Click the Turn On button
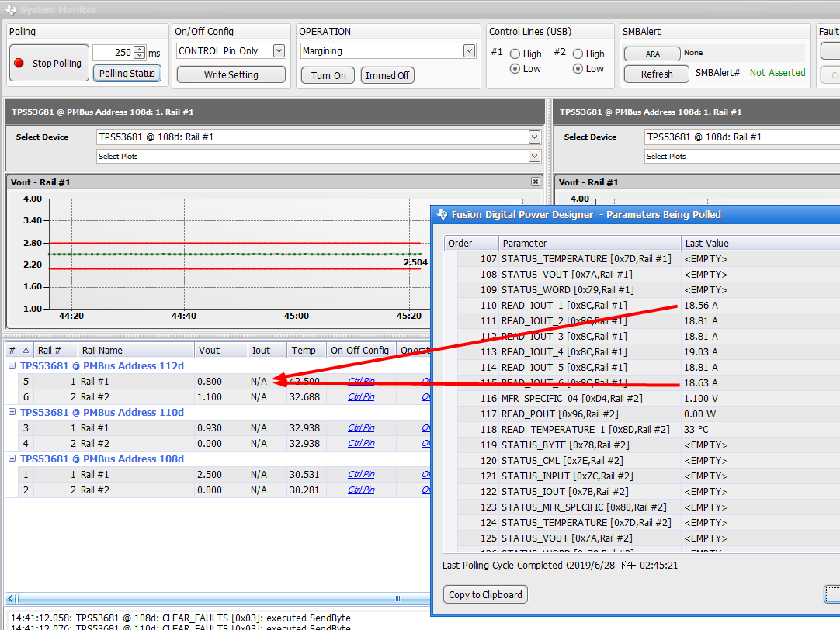 click(328, 75)
